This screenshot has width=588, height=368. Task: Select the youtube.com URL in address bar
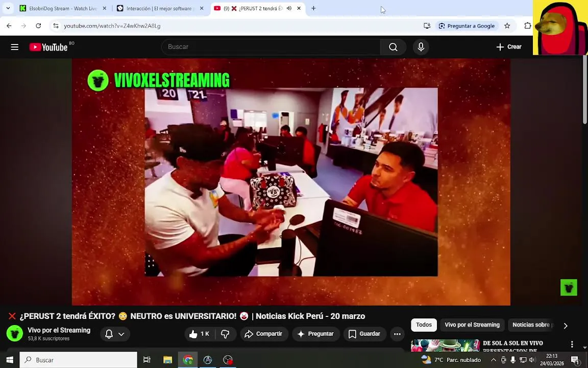(112, 26)
